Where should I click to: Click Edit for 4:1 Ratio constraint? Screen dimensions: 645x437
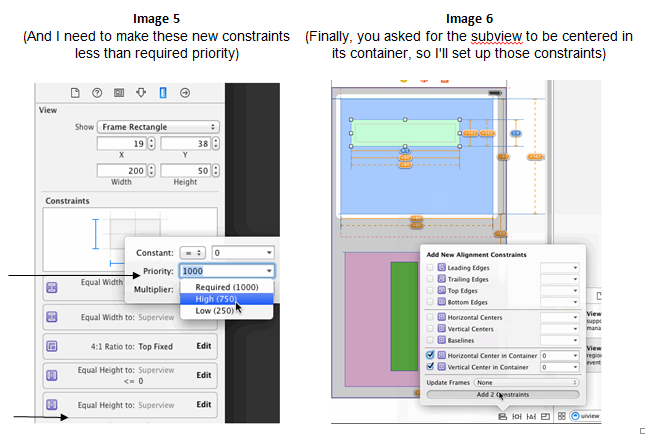pyautogui.click(x=203, y=346)
